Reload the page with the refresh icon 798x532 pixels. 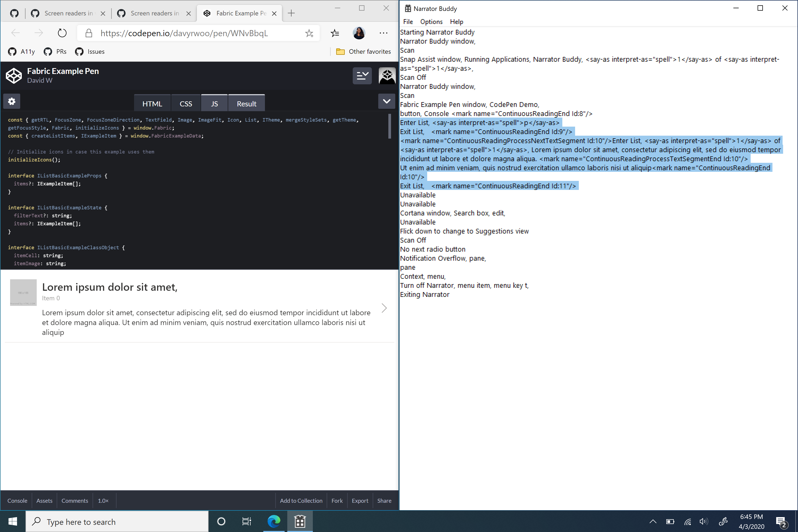tap(62, 33)
